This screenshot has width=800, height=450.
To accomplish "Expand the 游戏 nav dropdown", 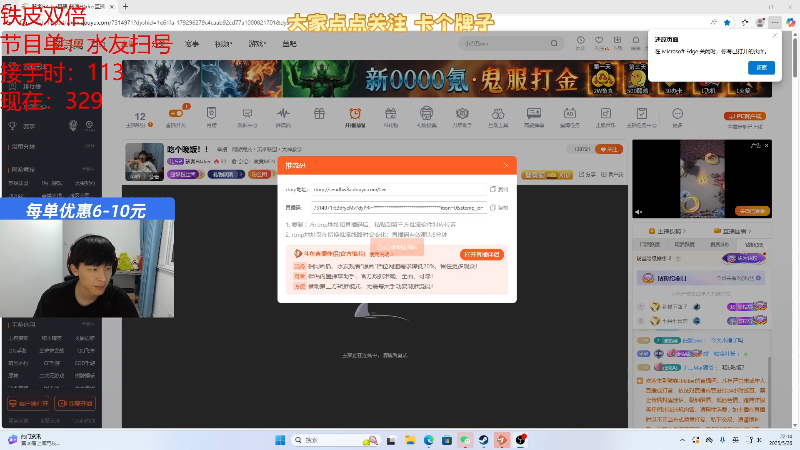I will point(257,44).
